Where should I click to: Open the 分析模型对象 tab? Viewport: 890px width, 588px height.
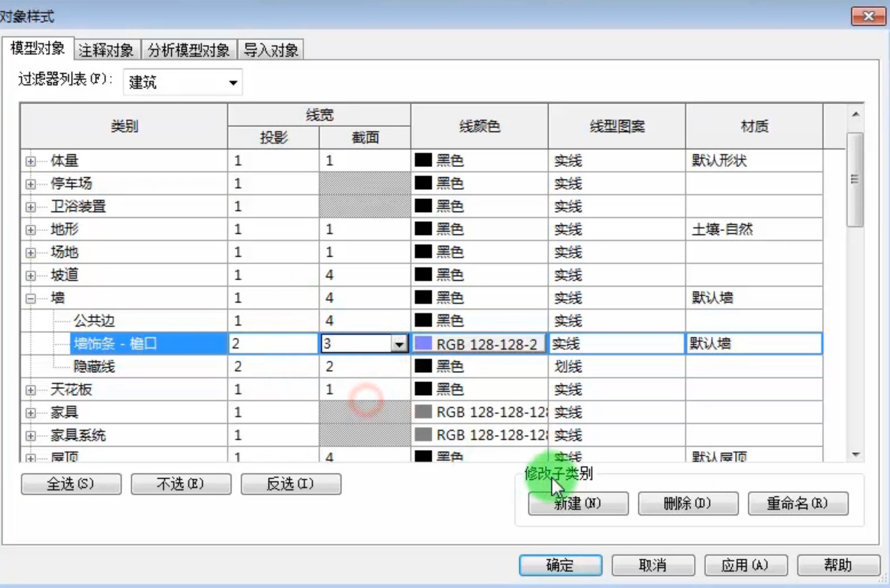pyautogui.click(x=189, y=50)
